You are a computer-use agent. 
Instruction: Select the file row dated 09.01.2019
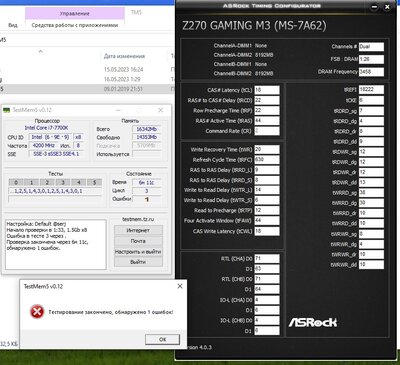coord(87,89)
